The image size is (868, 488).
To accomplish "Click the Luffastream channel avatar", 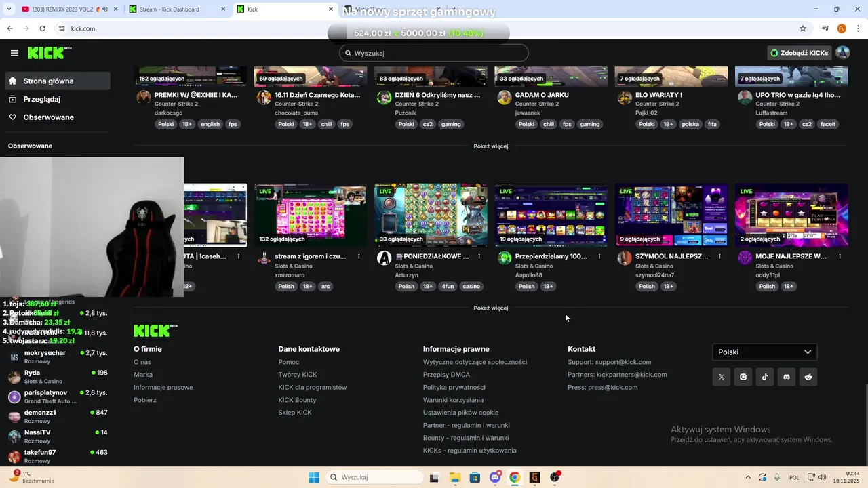I will click(x=745, y=97).
